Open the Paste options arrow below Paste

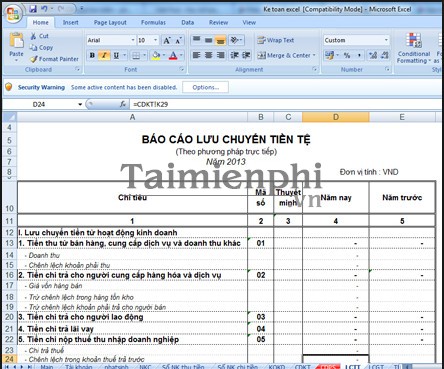16,60
